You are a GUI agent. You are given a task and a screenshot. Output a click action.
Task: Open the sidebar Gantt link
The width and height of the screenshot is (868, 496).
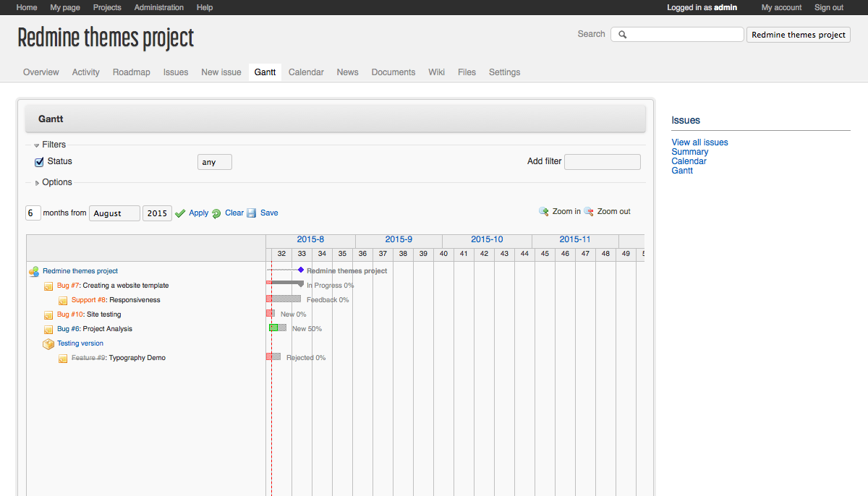[x=683, y=171]
